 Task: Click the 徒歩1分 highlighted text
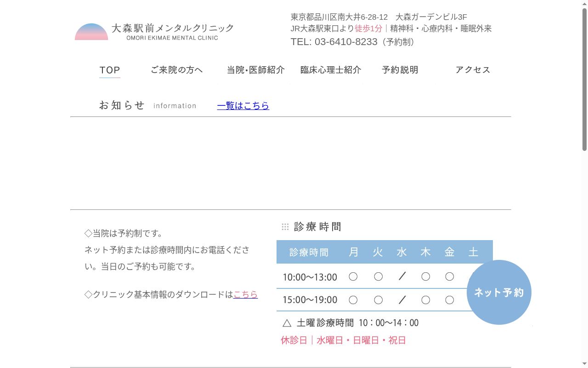click(x=368, y=29)
